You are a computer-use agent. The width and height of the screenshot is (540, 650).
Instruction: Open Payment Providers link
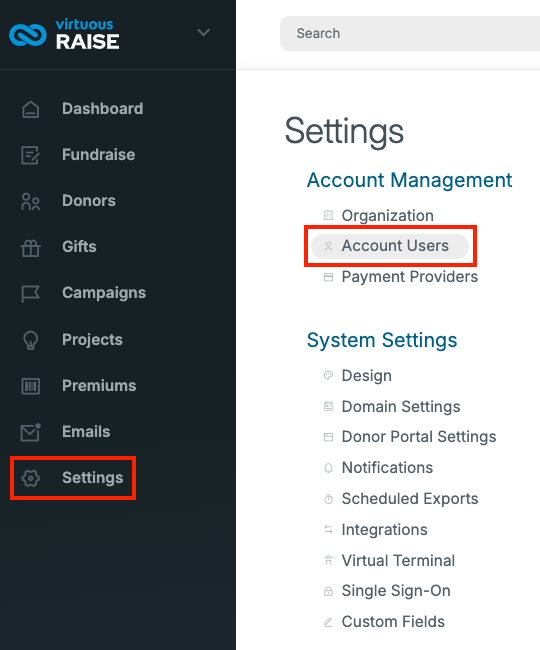(410, 276)
